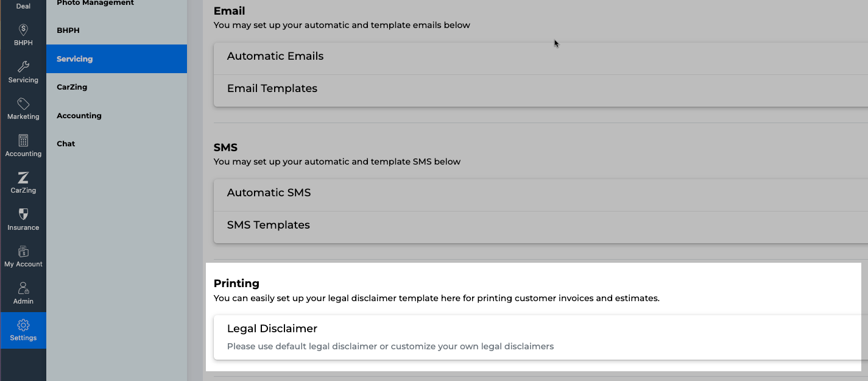
Task: Click the Printing section heading
Action: point(236,283)
